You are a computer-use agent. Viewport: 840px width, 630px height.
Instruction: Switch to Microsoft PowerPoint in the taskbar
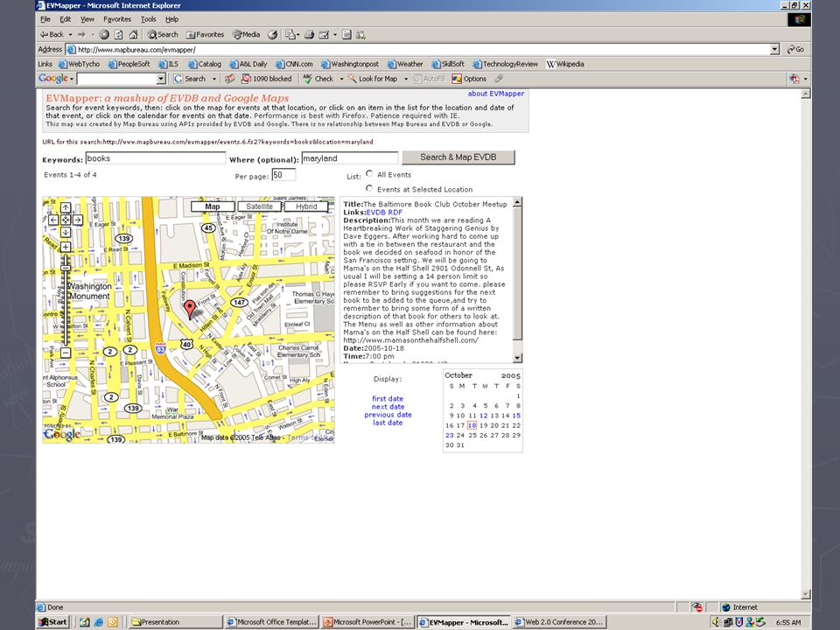(x=367, y=622)
